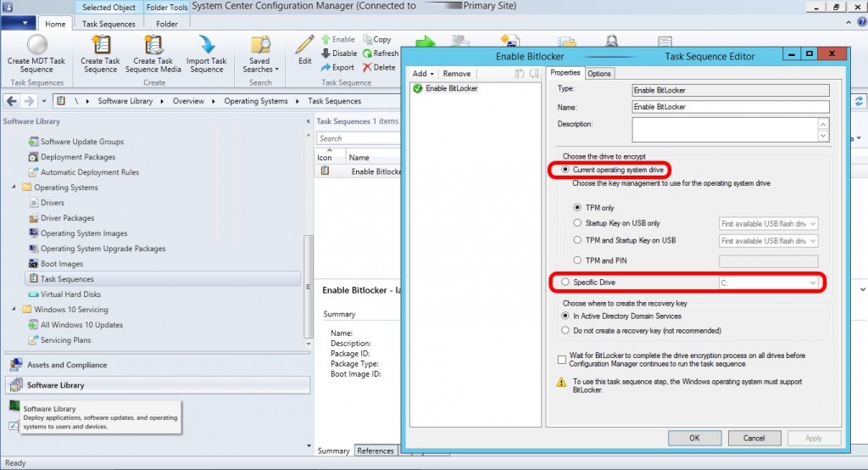Viewport: 868px width, 470px height.
Task: Select Current operating system drive radio
Action: click(565, 170)
